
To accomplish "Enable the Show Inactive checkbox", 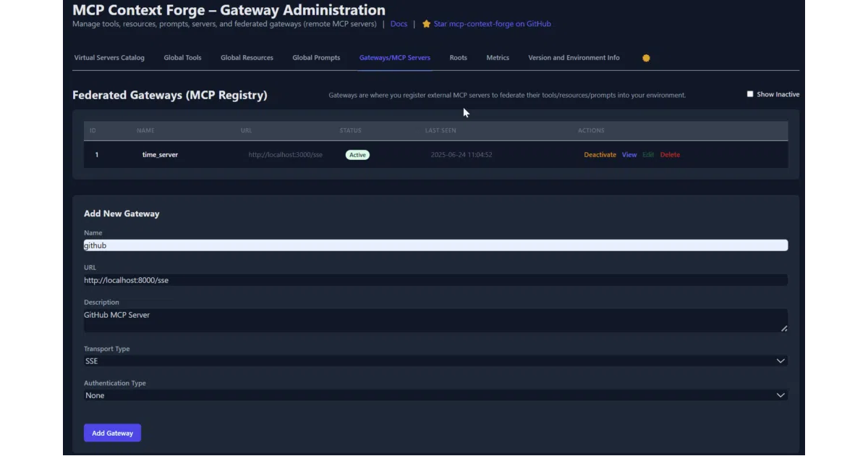I will [750, 94].
